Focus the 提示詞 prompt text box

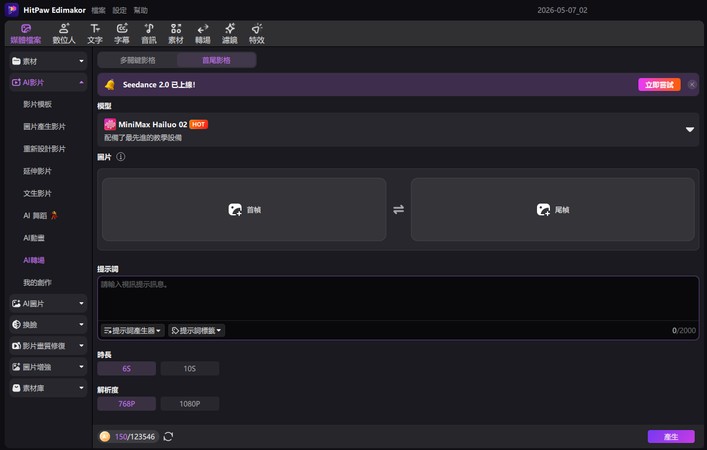coord(398,298)
